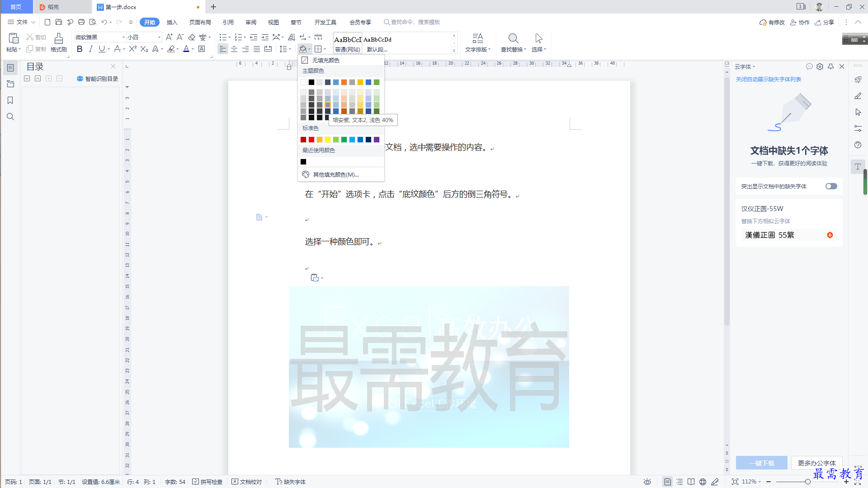This screenshot has width=868, height=488.
Task: Click the Find and Replace magnifier icon
Action: [x=513, y=38]
